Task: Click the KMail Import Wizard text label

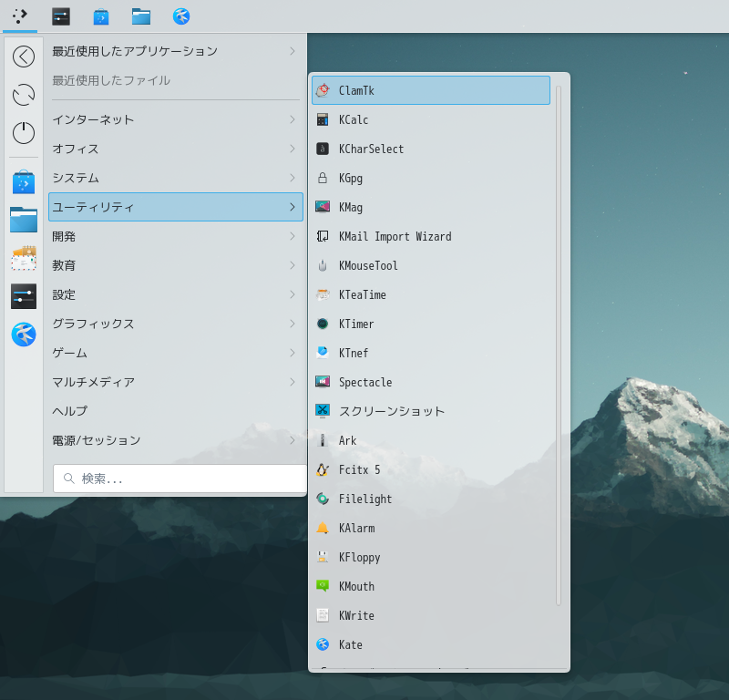Action: pyautogui.click(x=395, y=236)
